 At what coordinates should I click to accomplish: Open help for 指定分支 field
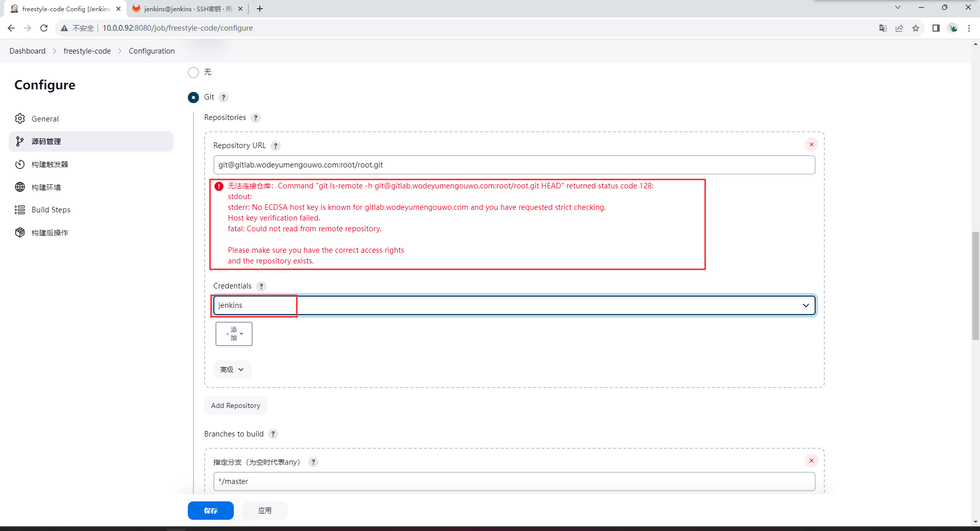pyautogui.click(x=313, y=462)
